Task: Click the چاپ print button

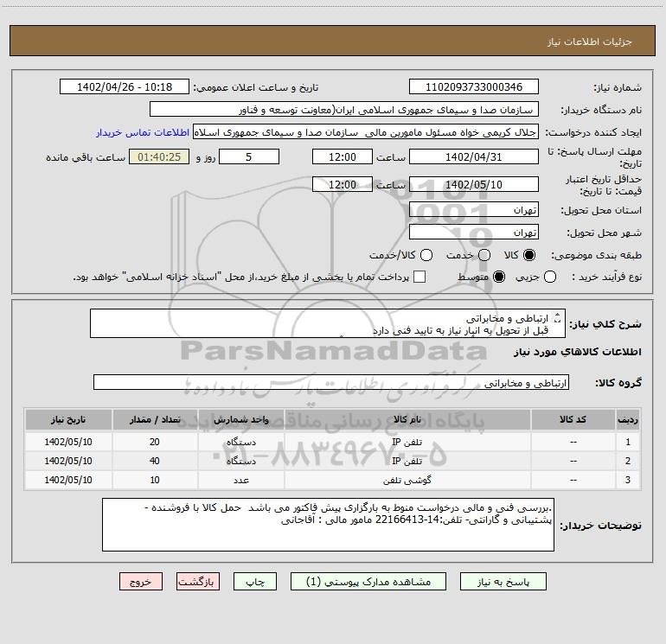Action: tap(255, 582)
